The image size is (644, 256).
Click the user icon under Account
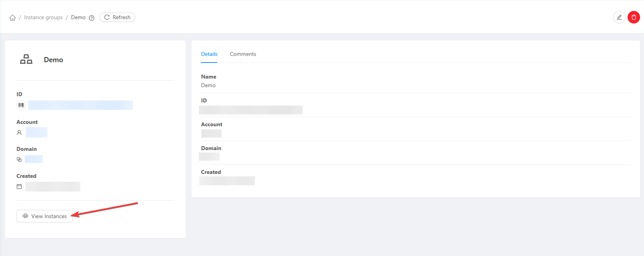(x=19, y=132)
